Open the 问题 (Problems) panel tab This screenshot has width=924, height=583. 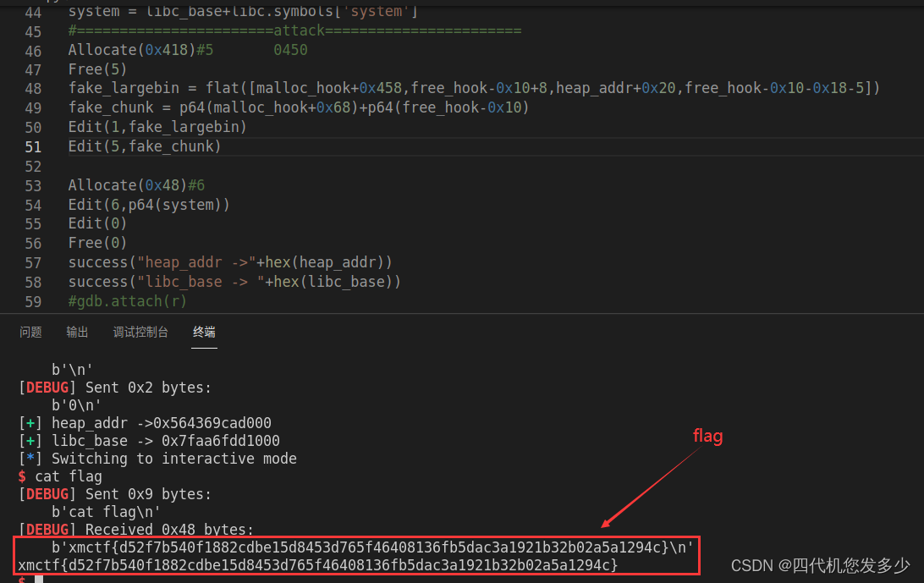pyautogui.click(x=30, y=333)
